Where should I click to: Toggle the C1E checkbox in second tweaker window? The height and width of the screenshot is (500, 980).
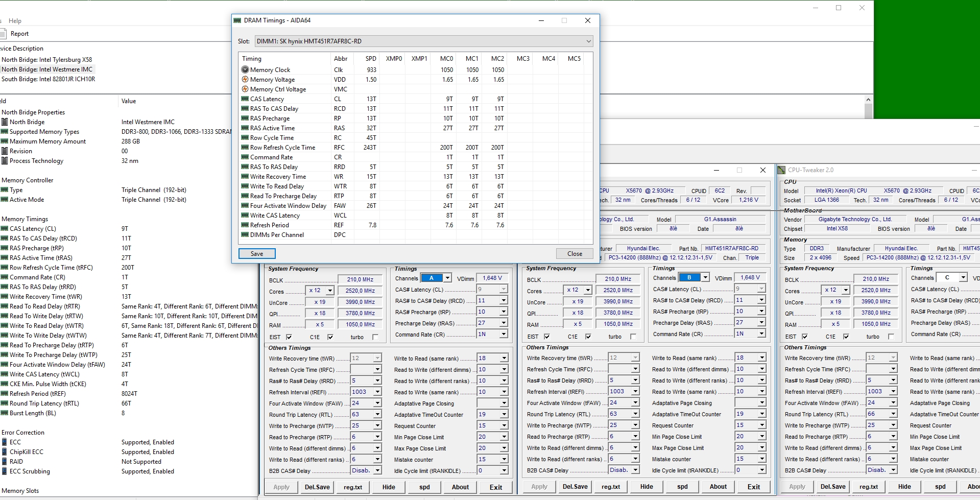588,337
